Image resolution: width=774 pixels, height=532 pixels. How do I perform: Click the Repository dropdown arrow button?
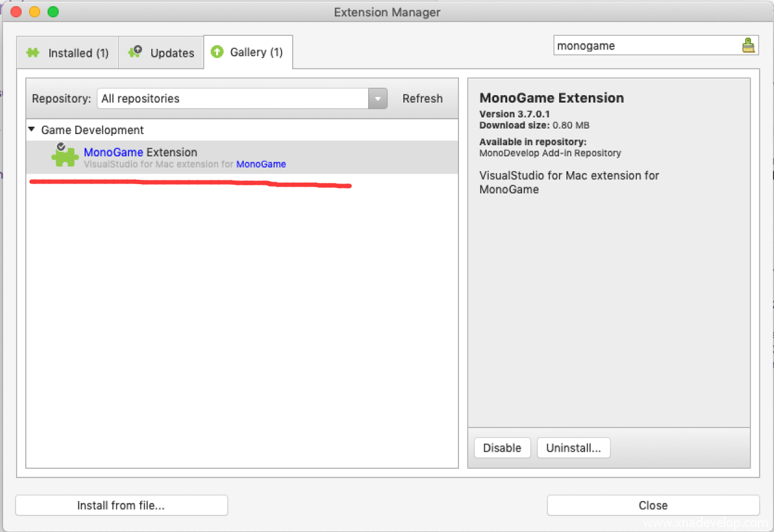pyautogui.click(x=377, y=99)
